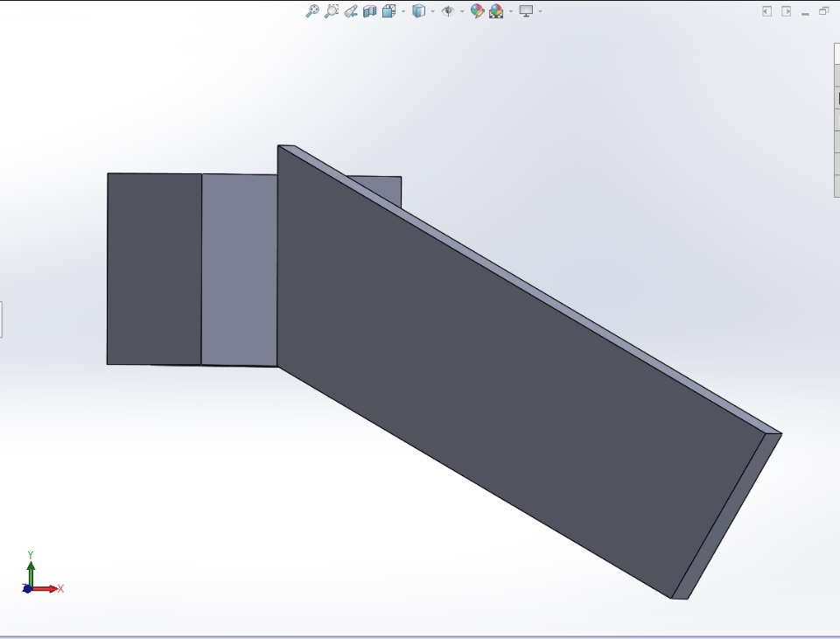This screenshot has height=639, width=840.
Task: Click the Display Style cube icon
Action: tap(418, 11)
